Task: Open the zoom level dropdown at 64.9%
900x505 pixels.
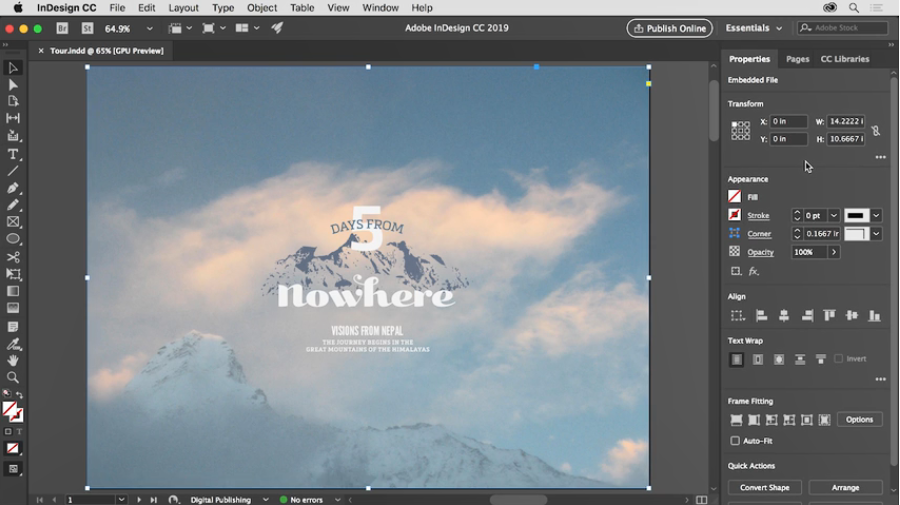Action: (150, 29)
